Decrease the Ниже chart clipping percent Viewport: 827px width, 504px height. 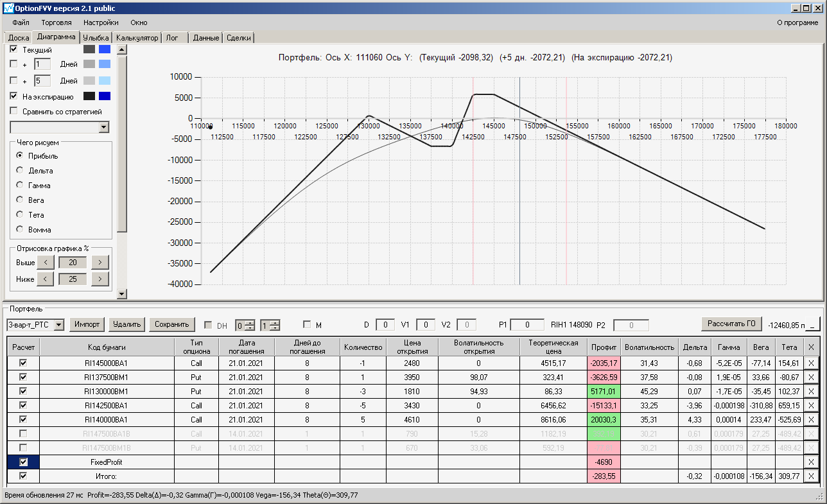point(45,279)
